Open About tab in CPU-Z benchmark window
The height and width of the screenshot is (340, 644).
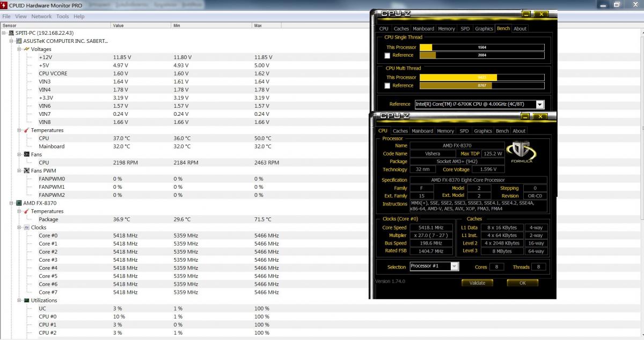[520, 29]
